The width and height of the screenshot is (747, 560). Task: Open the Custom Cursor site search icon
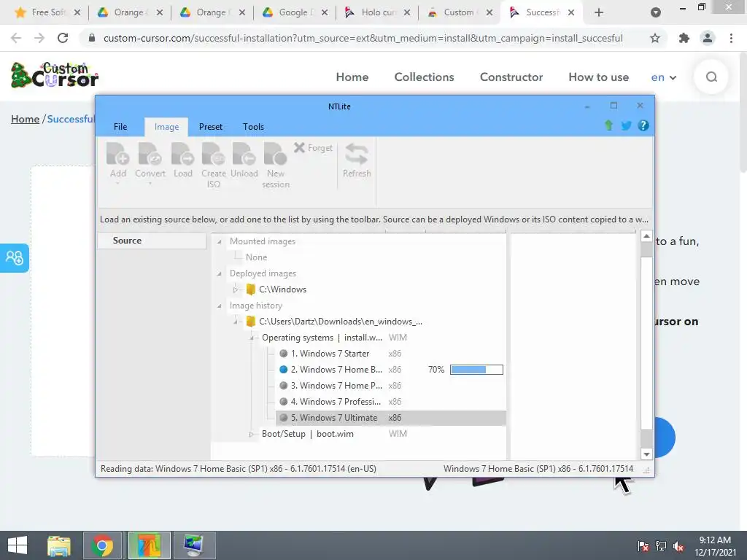(x=711, y=77)
